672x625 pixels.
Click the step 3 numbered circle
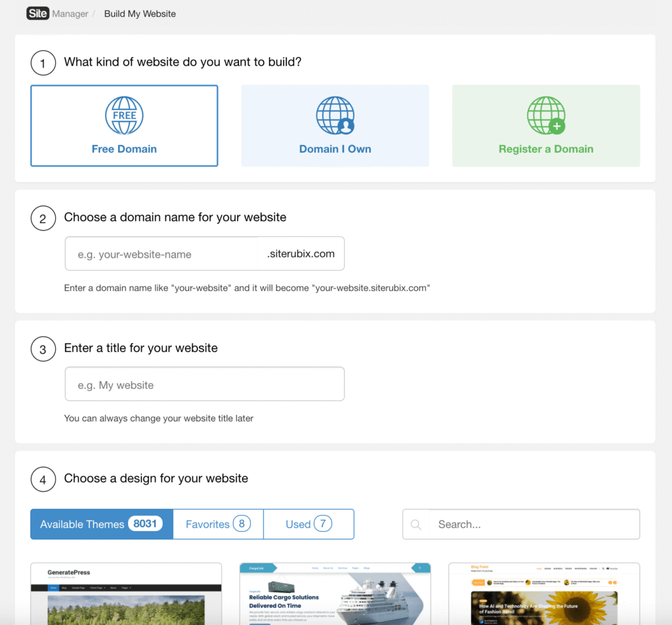tap(43, 348)
